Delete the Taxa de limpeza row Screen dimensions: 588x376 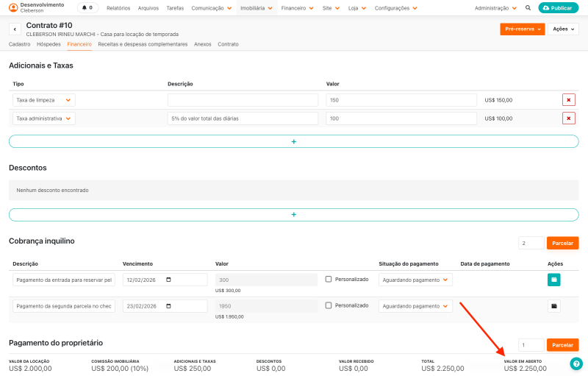568,100
